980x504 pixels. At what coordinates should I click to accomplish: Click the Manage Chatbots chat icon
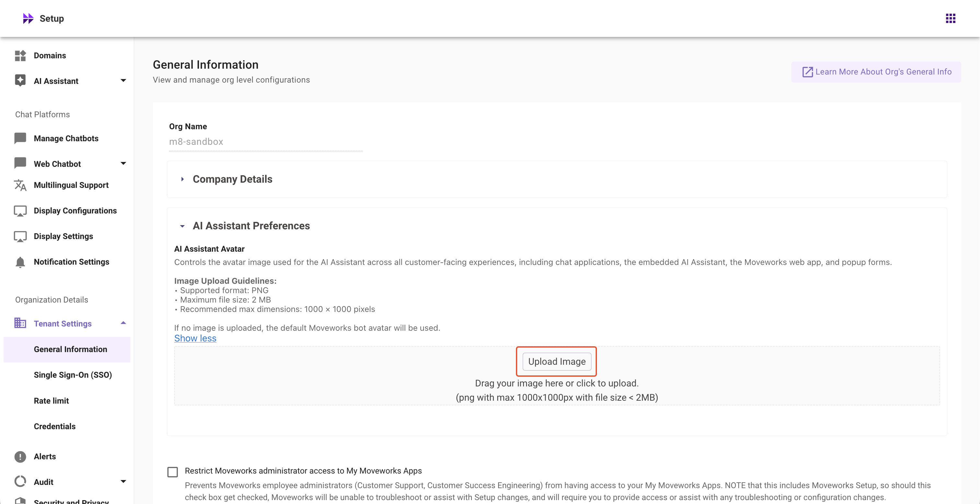pos(20,138)
